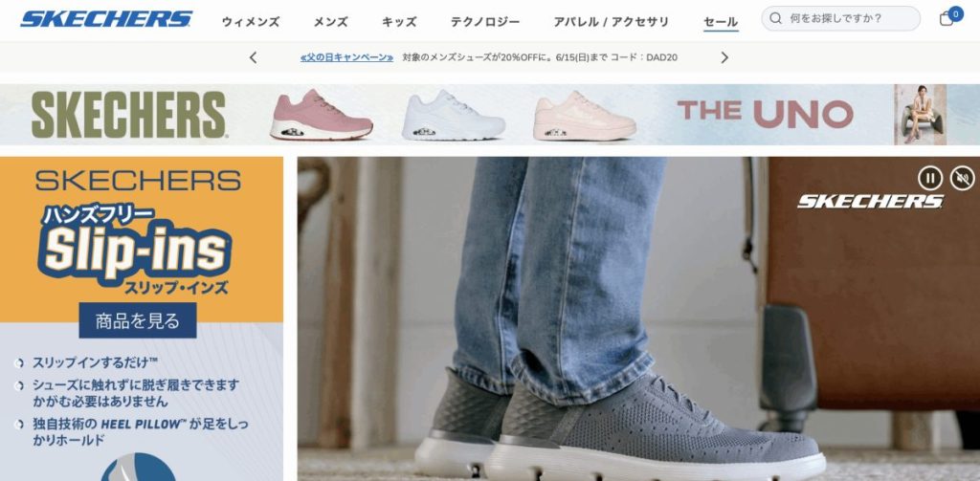Viewport: 980px width, 481px height.
Task: Pause the Skechers promo video
Action: pyautogui.click(x=930, y=178)
